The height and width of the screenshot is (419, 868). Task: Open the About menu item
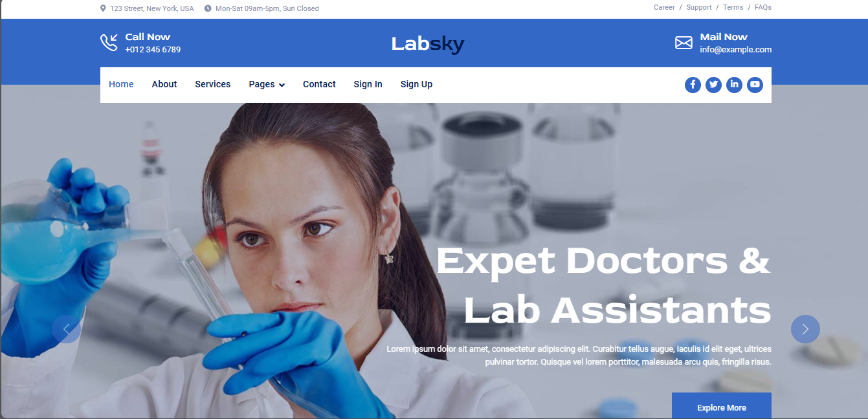[164, 84]
